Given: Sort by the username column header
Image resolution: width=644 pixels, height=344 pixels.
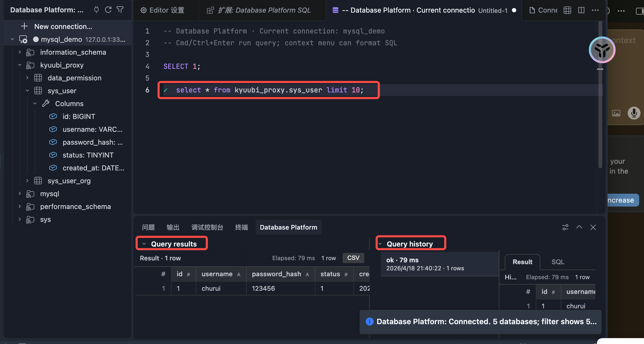Looking at the screenshot, I should click(x=221, y=274).
